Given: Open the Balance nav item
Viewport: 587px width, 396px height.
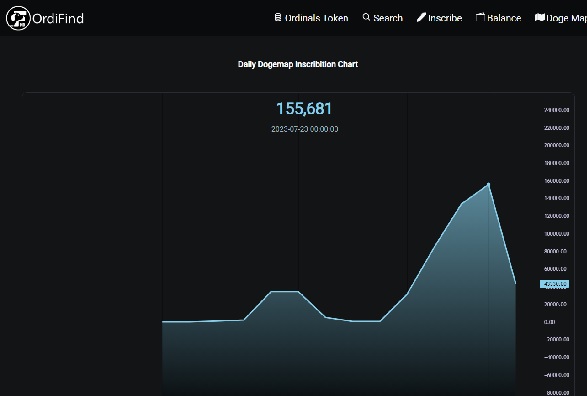Looking at the screenshot, I should point(499,18).
